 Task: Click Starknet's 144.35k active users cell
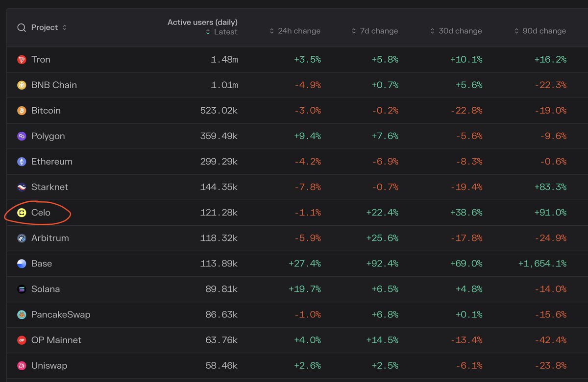[219, 187]
